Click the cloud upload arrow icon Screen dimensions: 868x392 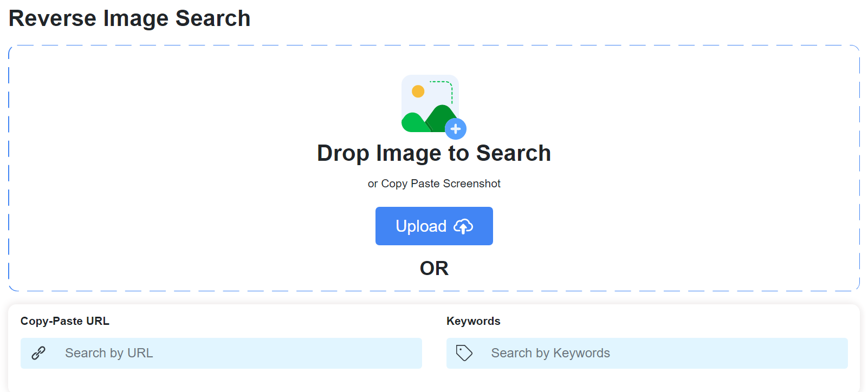[x=463, y=226]
